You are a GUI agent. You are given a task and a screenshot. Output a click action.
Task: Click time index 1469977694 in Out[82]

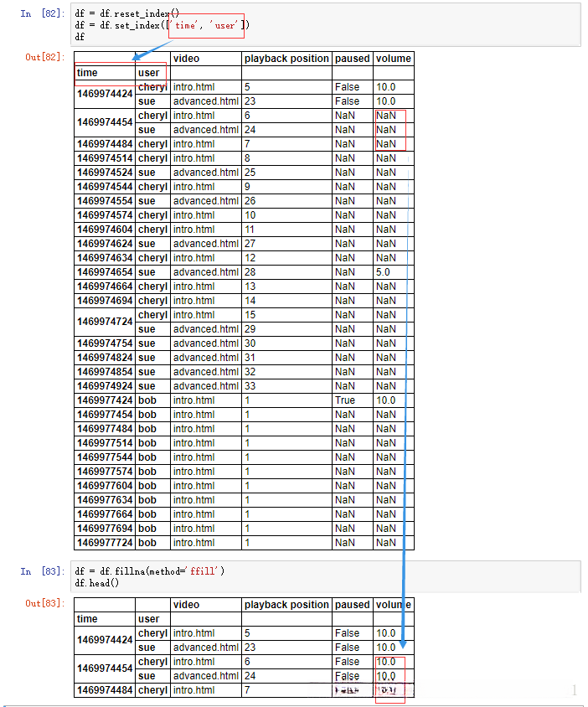[x=105, y=529]
